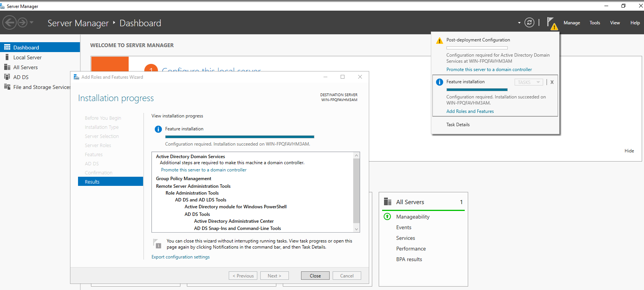
Task: Click the Server Manager title bar icon
Action: 3,6
